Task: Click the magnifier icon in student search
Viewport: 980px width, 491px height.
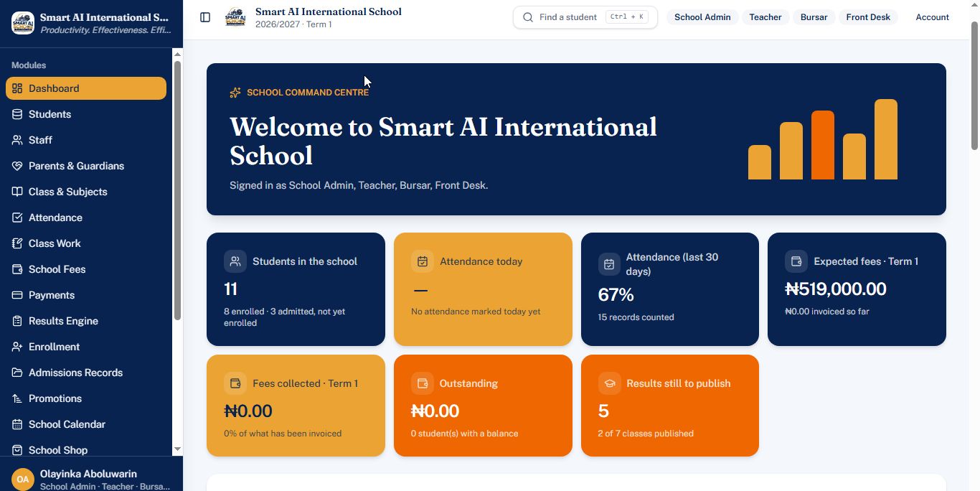Action: pyautogui.click(x=528, y=17)
